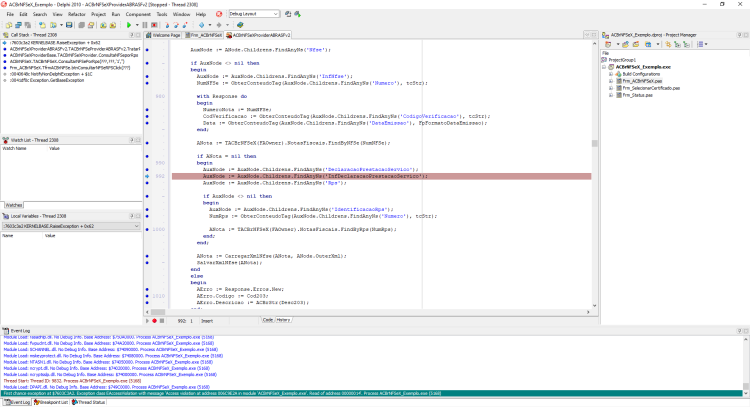The width and height of the screenshot is (750, 407).
Task: Pin the Watch List panel
Action: coord(131,140)
